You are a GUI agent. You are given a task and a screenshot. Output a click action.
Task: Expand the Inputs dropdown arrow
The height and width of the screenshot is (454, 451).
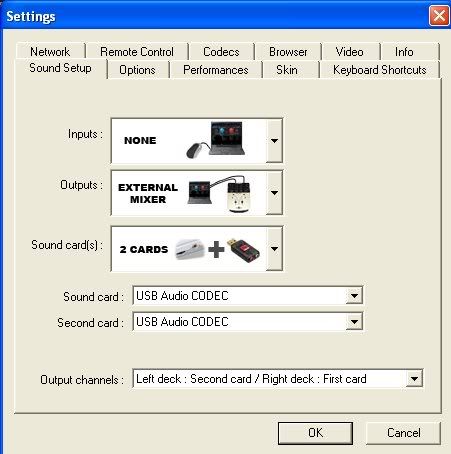[274, 141]
